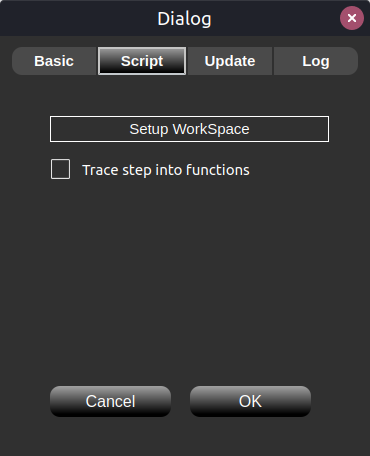Viewport: 370px width, 456px height.
Task: Discard changes via the Cancel button
Action: (x=110, y=401)
